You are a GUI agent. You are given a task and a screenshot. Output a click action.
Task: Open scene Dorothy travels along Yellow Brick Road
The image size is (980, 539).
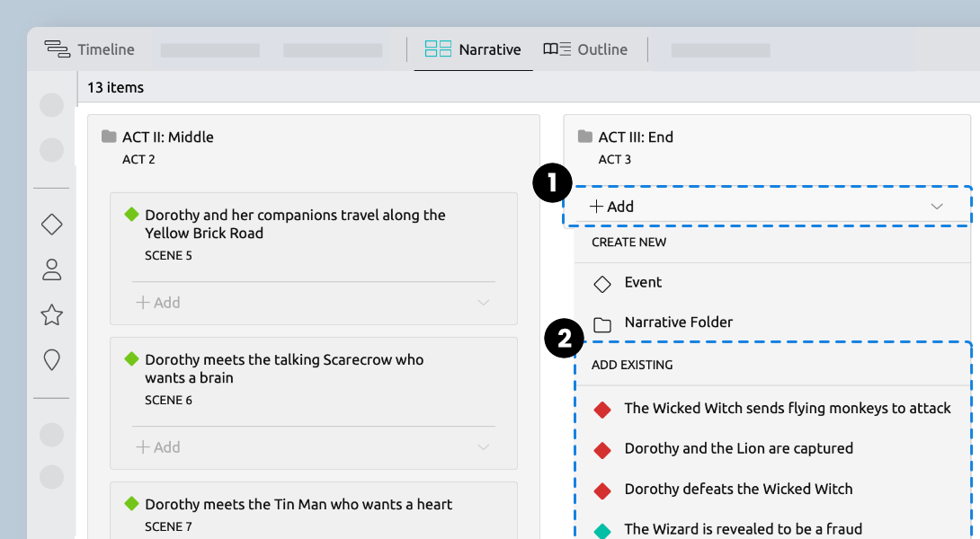coord(295,224)
